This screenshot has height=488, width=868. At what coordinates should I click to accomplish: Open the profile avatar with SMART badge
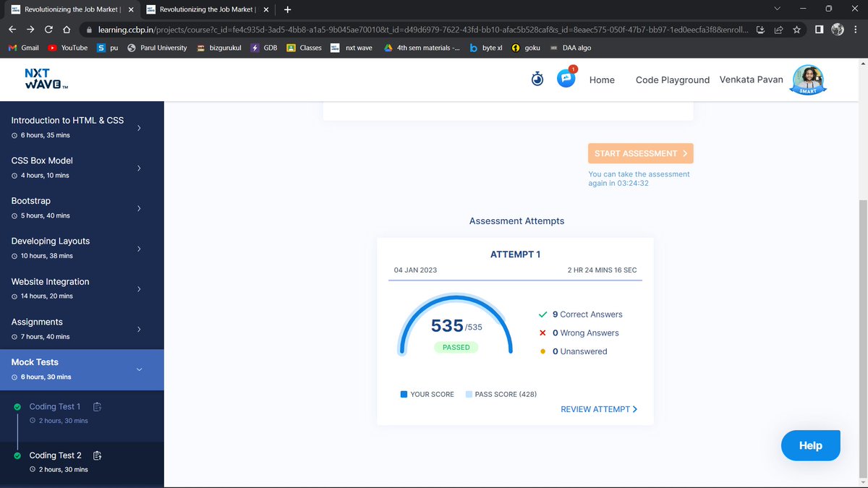pyautogui.click(x=808, y=80)
